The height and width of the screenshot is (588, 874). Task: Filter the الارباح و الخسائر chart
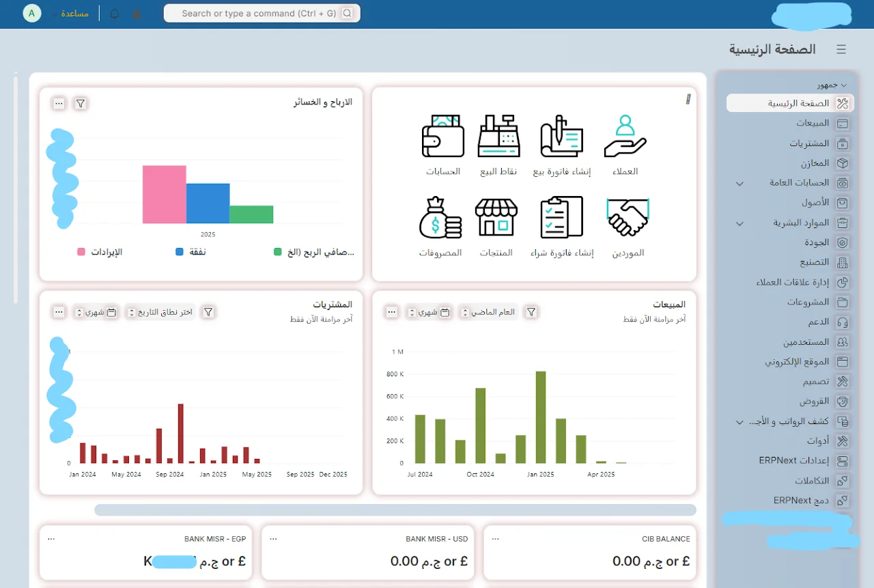[x=81, y=104]
